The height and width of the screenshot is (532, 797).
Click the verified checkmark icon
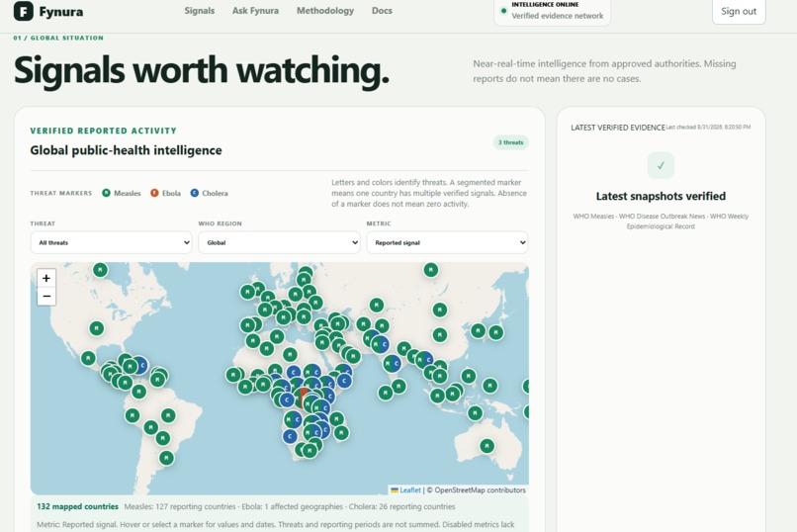661,166
